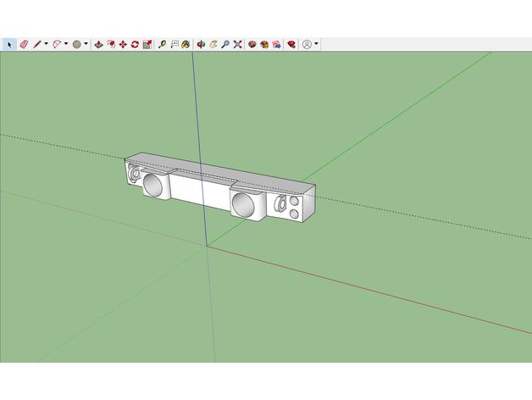532x400 pixels.
Task: Choose the Move tool
Action: point(124,44)
